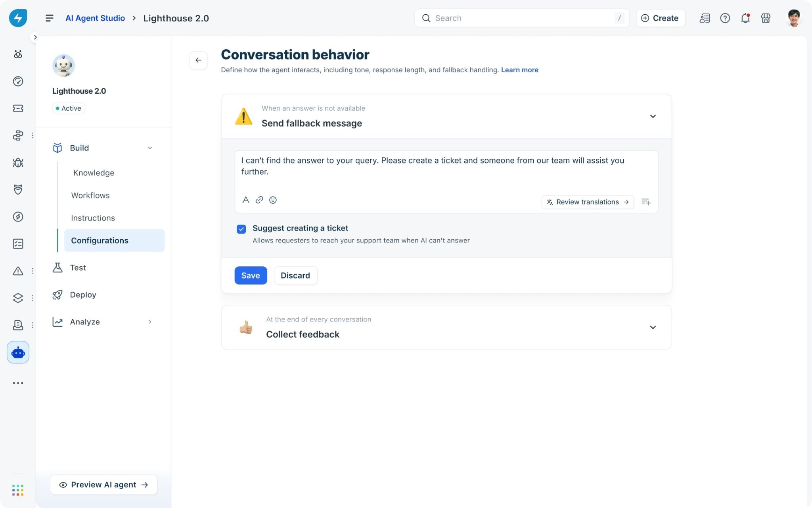Image resolution: width=812 pixels, height=508 pixels.
Task: Open the notifications bell
Action: tap(745, 18)
